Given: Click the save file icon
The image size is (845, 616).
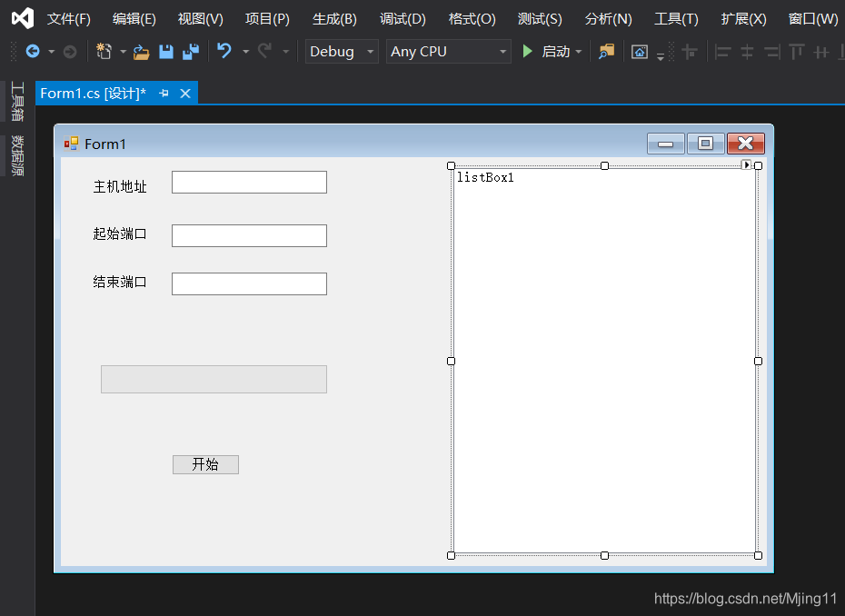Looking at the screenshot, I should pos(166,52).
